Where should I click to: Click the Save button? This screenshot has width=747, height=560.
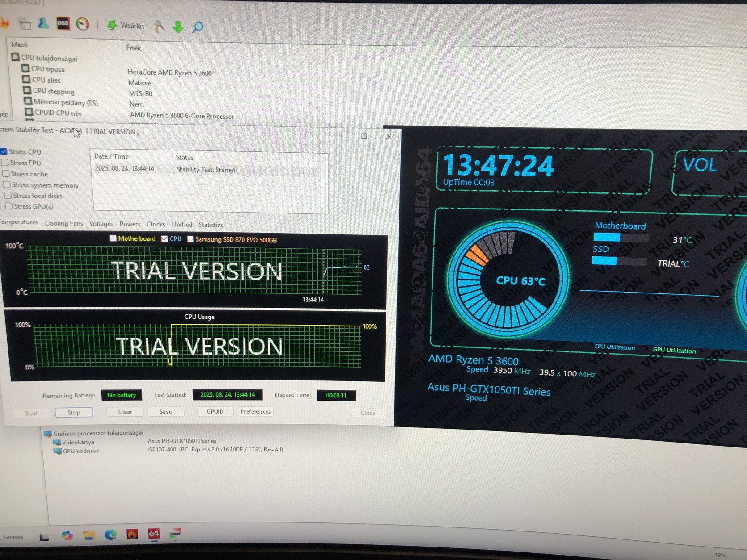pos(165,411)
